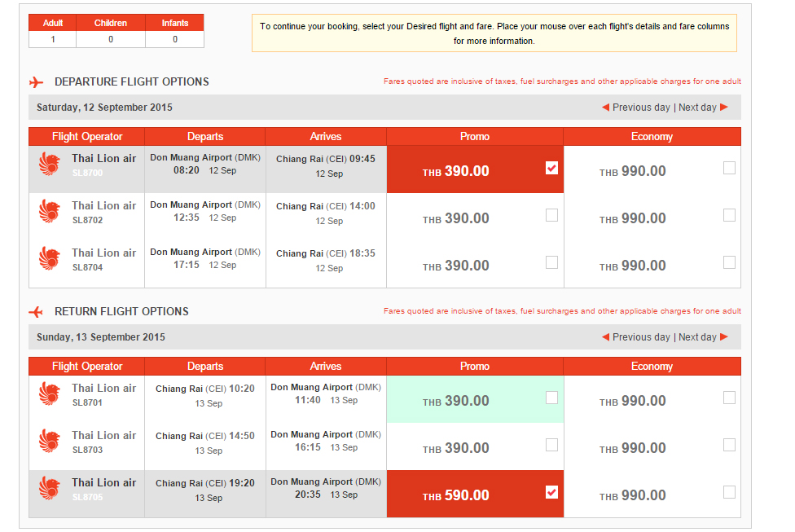Click Promo column header in return table
The image size is (795, 532).
click(475, 366)
